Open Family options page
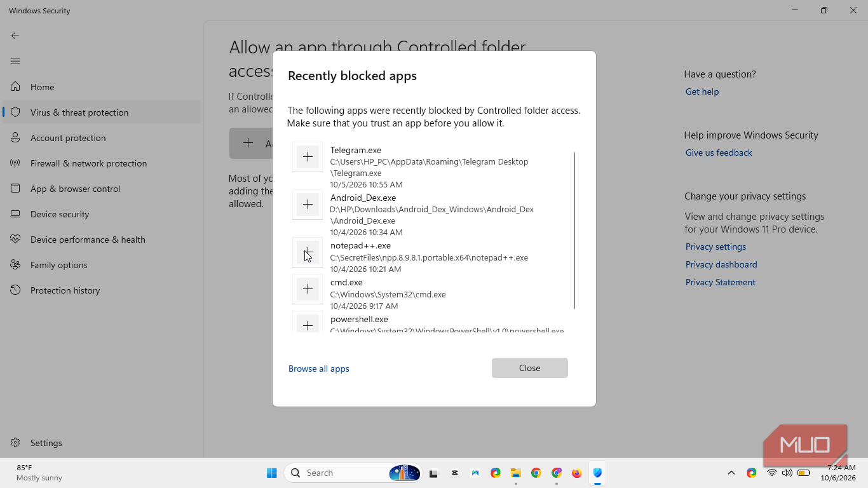Image resolution: width=868 pixels, height=488 pixels. click(x=102, y=265)
